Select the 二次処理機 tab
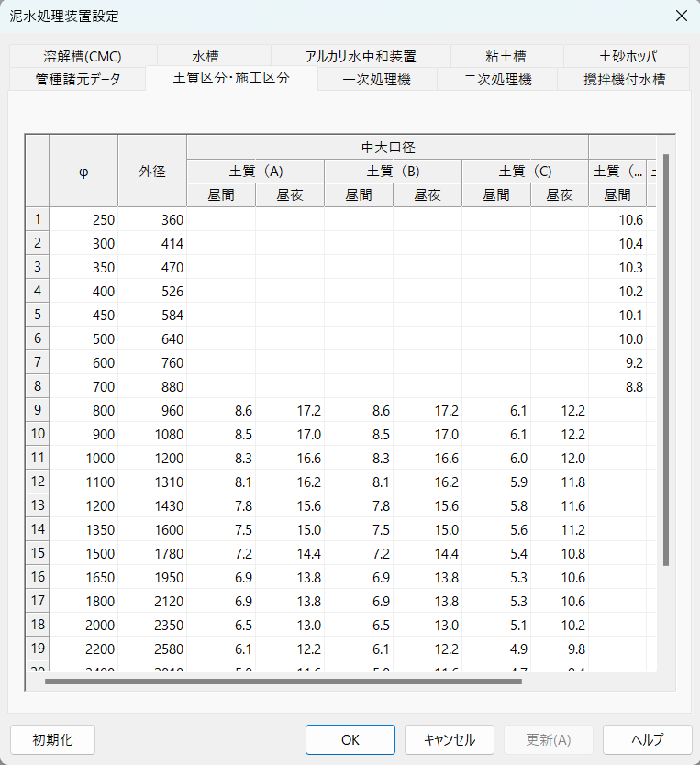Image resolution: width=700 pixels, height=765 pixels. [497, 79]
